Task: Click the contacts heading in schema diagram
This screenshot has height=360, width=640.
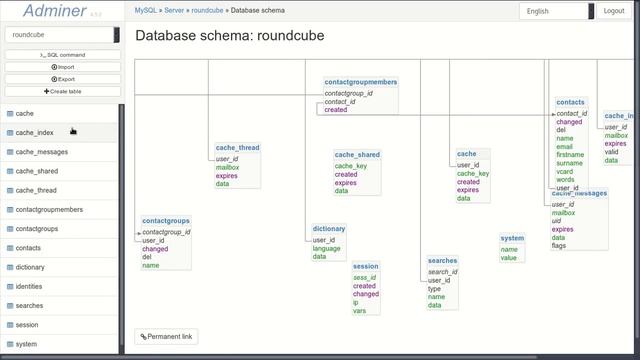Action: click(x=571, y=102)
